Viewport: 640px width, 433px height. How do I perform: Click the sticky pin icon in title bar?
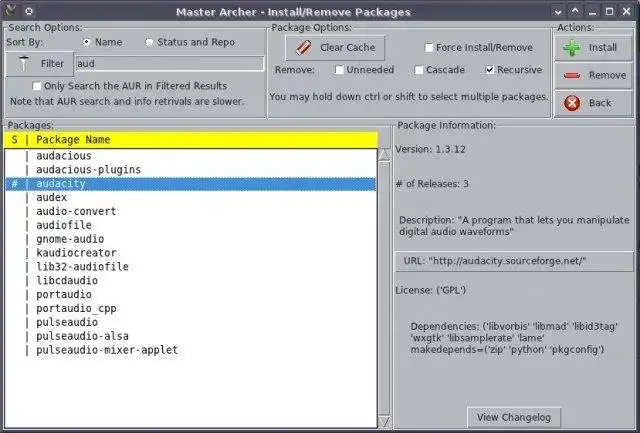pos(29,11)
